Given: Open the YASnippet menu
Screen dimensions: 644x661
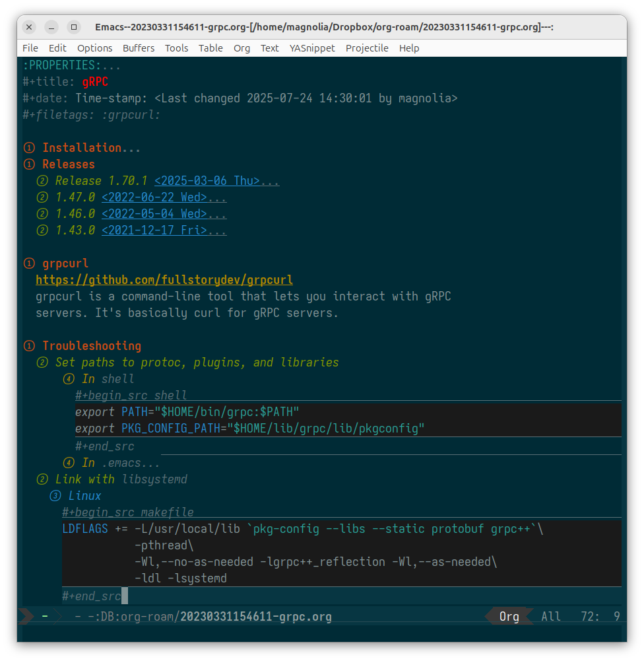Looking at the screenshot, I should [x=312, y=48].
